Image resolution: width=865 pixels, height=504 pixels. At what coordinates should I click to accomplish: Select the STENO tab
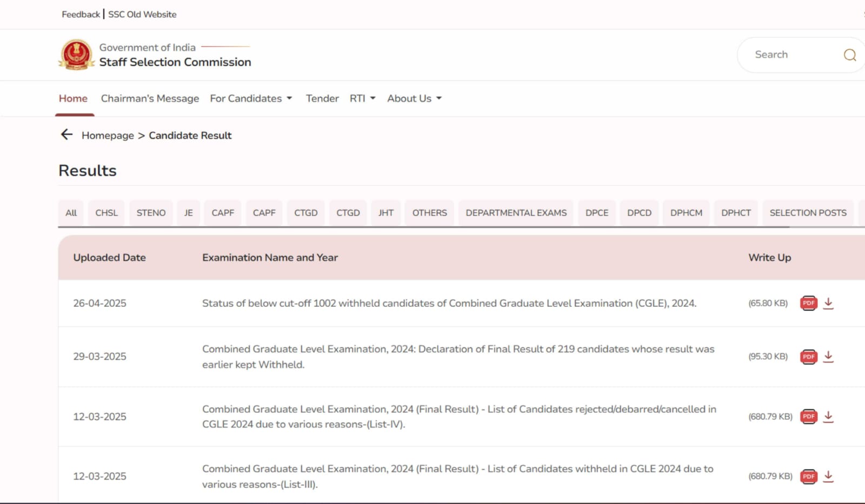(x=151, y=213)
